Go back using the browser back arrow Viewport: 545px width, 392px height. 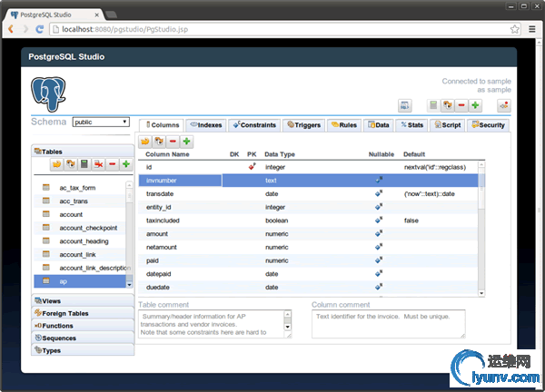[11, 29]
